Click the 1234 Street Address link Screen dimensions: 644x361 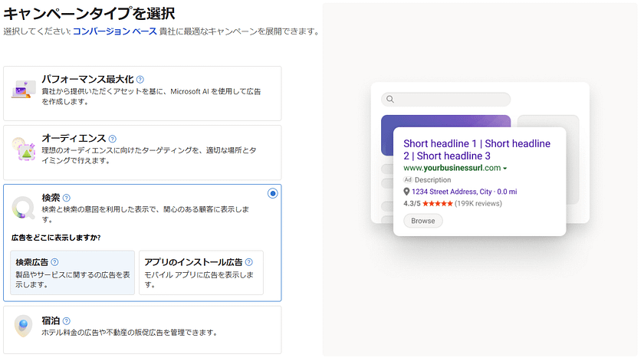441,192
